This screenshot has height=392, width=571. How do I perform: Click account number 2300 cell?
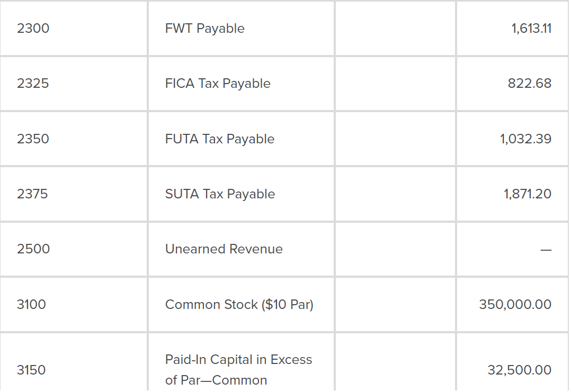tap(33, 29)
